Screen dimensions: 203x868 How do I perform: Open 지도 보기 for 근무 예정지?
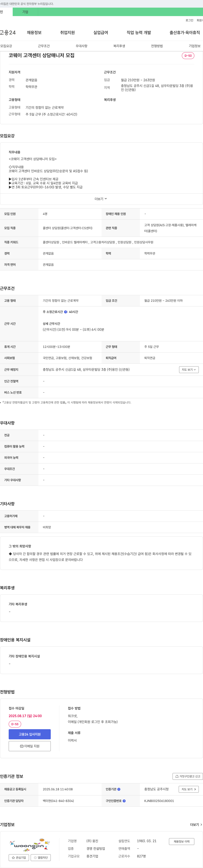click(x=189, y=370)
